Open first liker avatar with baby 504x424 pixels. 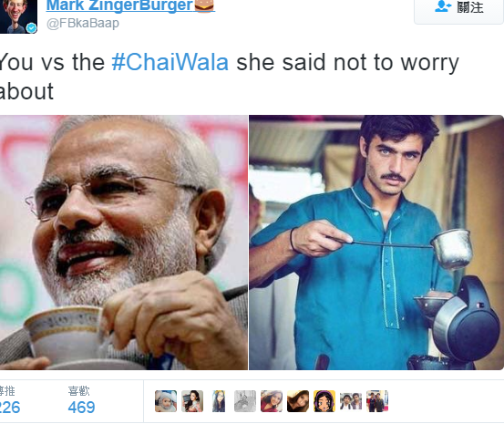pos(166,401)
